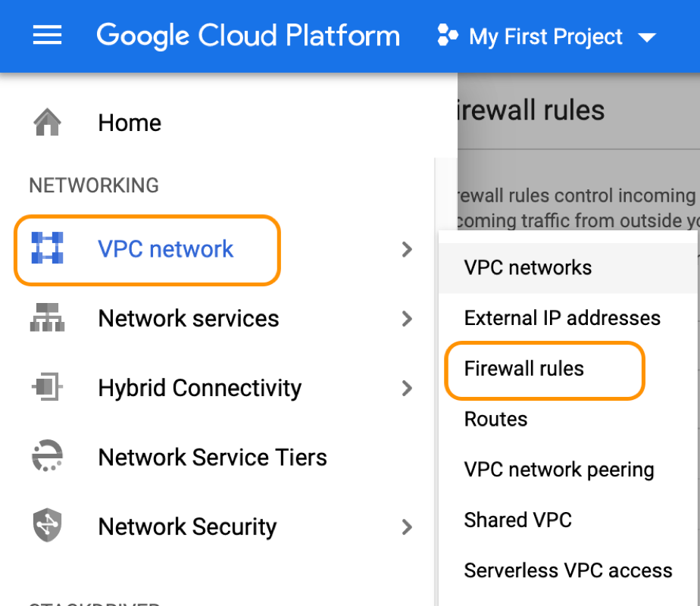Click the Network Security shield icon
Image resolution: width=700 pixels, height=606 pixels.
47,526
